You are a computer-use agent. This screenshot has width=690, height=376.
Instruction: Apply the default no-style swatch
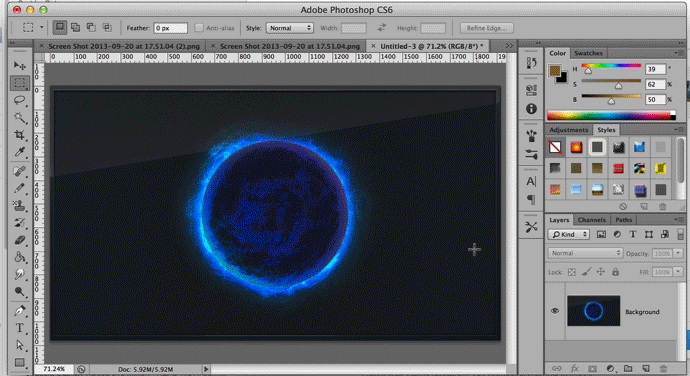coord(555,147)
